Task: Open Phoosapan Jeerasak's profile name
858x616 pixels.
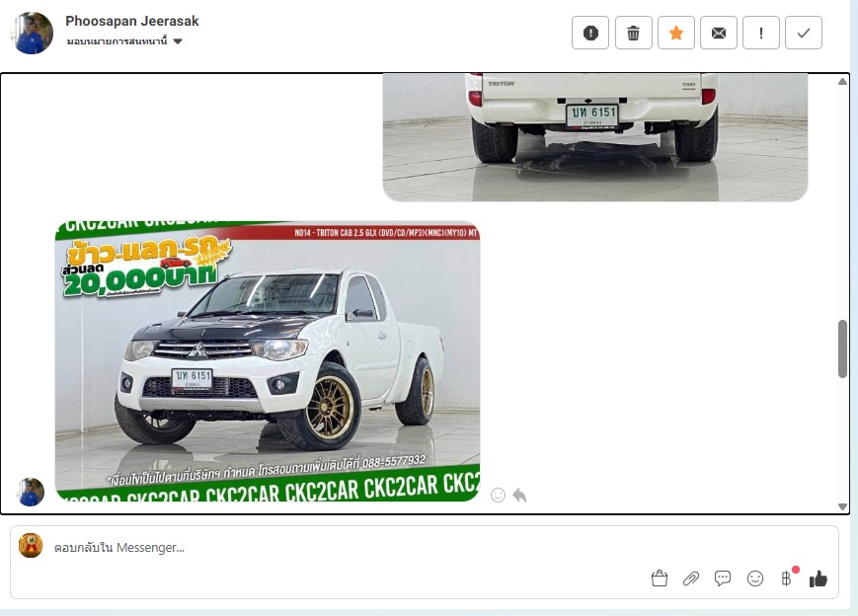Action: [132, 21]
